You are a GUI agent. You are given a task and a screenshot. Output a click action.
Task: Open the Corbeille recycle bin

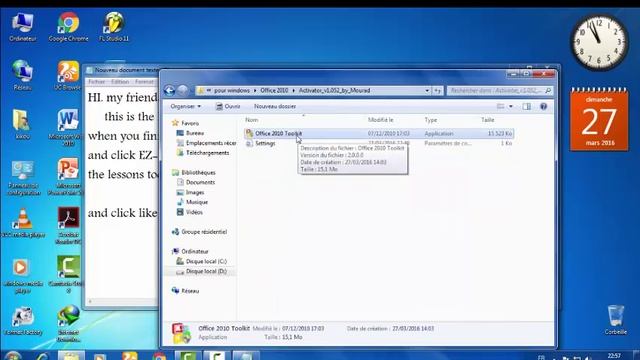click(x=616, y=320)
